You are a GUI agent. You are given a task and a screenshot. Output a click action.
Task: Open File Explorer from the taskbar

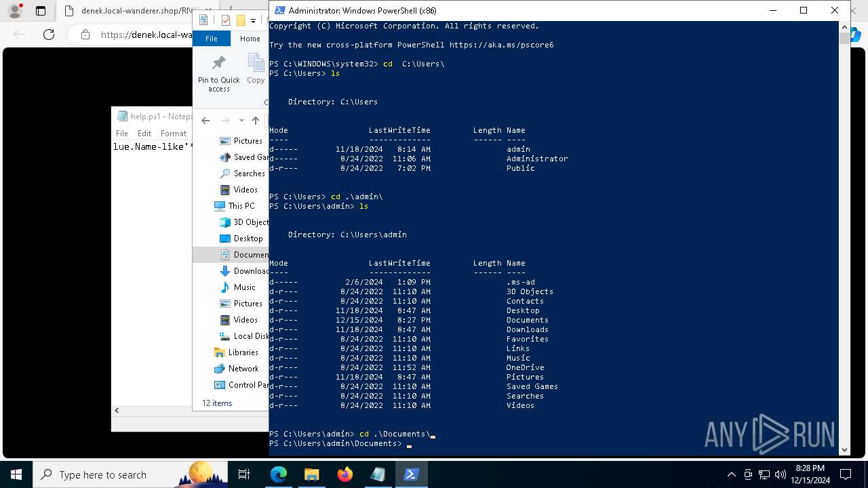pyautogui.click(x=312, y=474)
